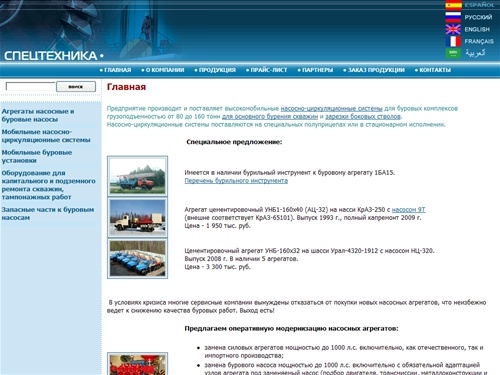Open Перечень бурильного инструмента link

(236, 181)
